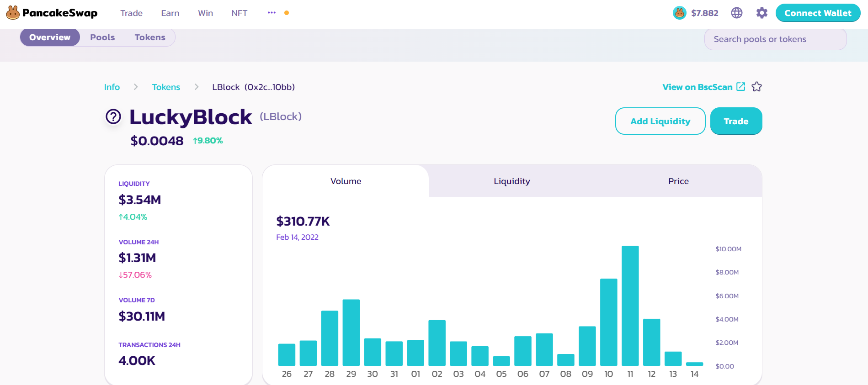Show the Volume chart tab
Image resolution: width=868 pixels, height=385 pixels.
346,181
